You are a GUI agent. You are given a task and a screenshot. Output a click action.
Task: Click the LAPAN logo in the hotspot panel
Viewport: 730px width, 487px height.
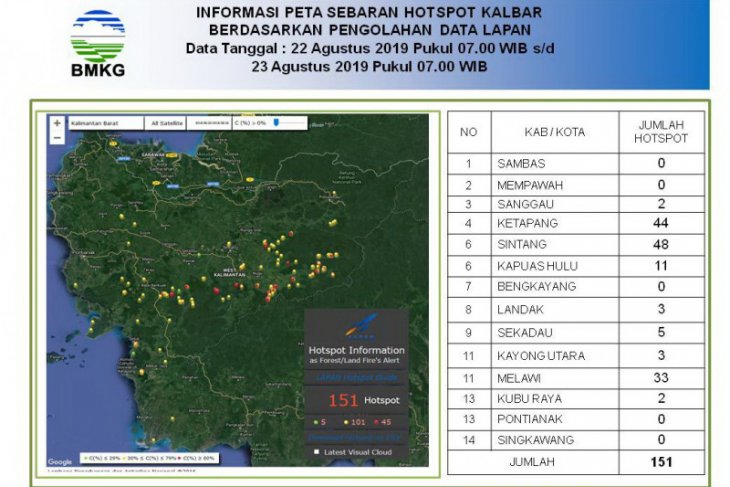pos(361,325)
